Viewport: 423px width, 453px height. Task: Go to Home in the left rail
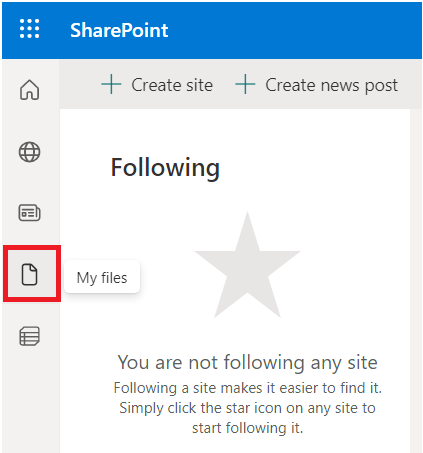pyautogui.click(x=30, y=90)
